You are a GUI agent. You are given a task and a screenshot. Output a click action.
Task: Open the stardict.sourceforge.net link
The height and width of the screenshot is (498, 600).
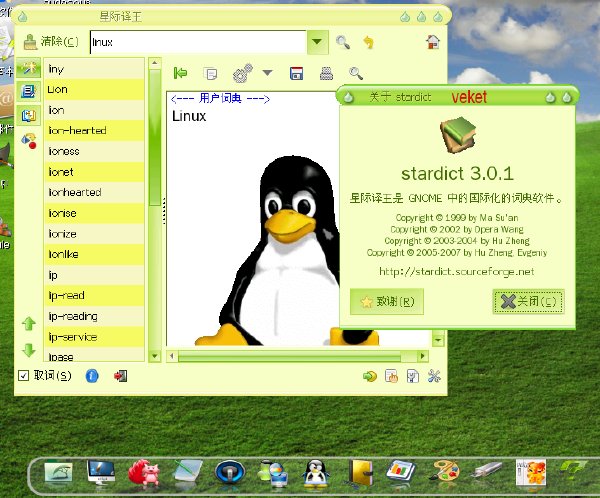457,271
